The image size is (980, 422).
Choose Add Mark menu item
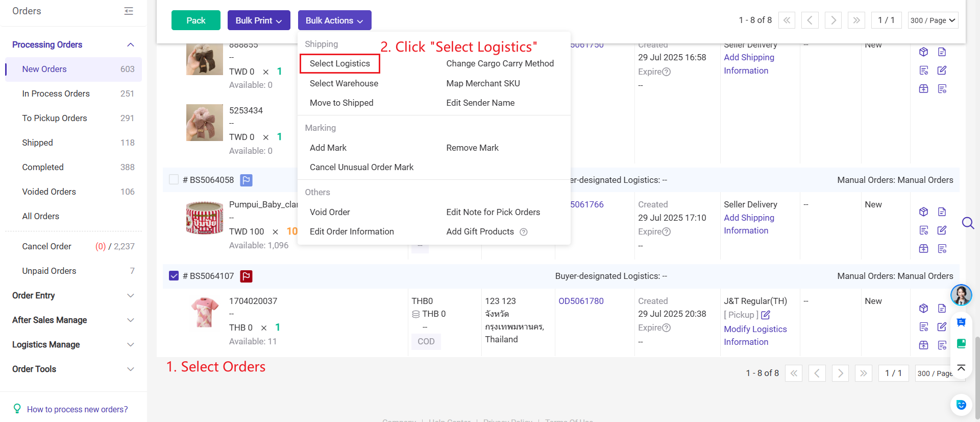coord(328,148)
